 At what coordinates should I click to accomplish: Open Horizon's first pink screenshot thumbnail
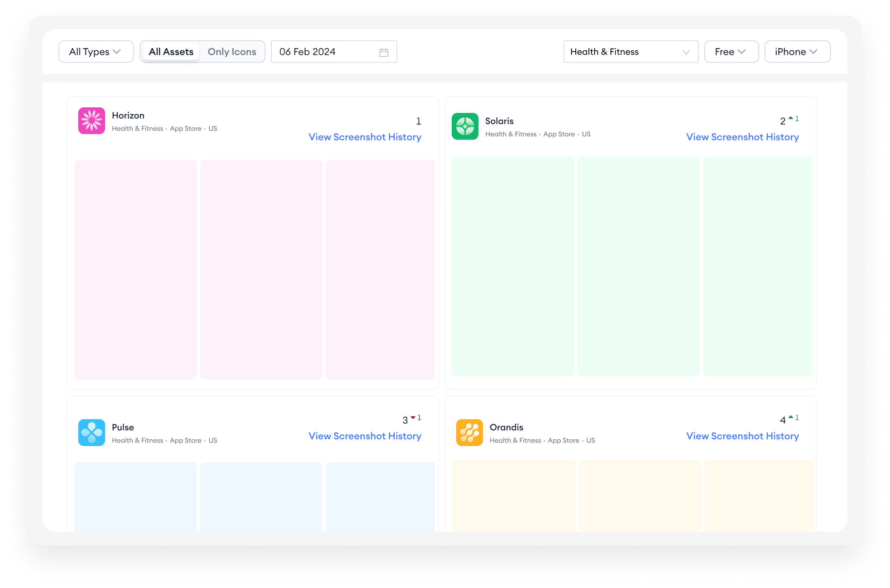tap(135, 269)
